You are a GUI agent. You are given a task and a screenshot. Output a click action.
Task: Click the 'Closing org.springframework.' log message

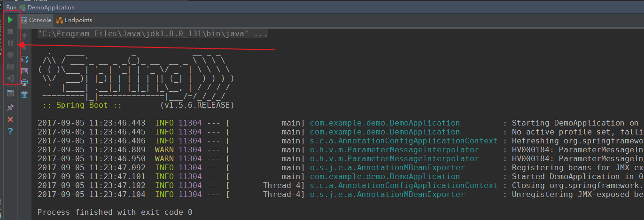[577, 186]
